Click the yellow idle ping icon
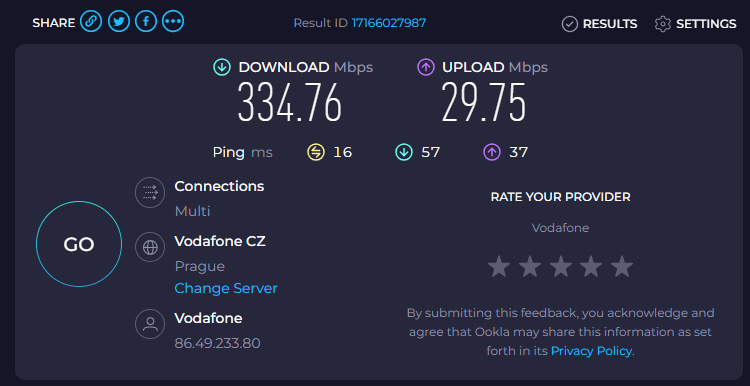The width and height of the screenshot is (750, 386). click(x=315, y=153)
